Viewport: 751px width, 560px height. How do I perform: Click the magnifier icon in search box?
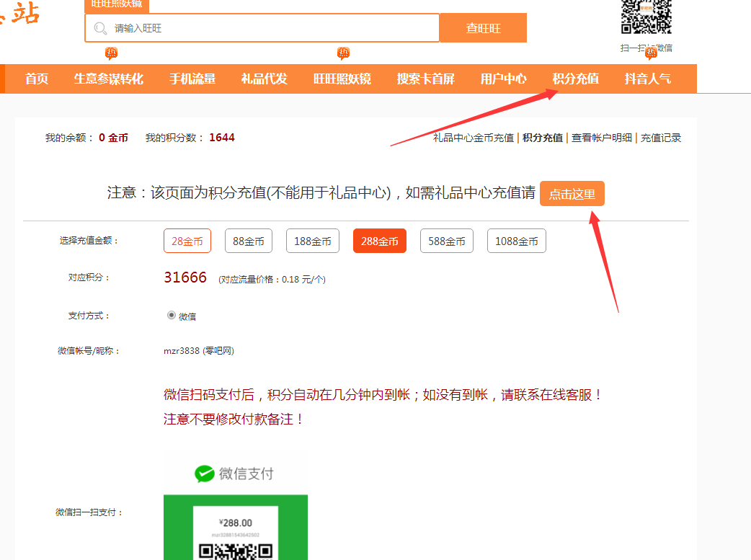(100, 28)
